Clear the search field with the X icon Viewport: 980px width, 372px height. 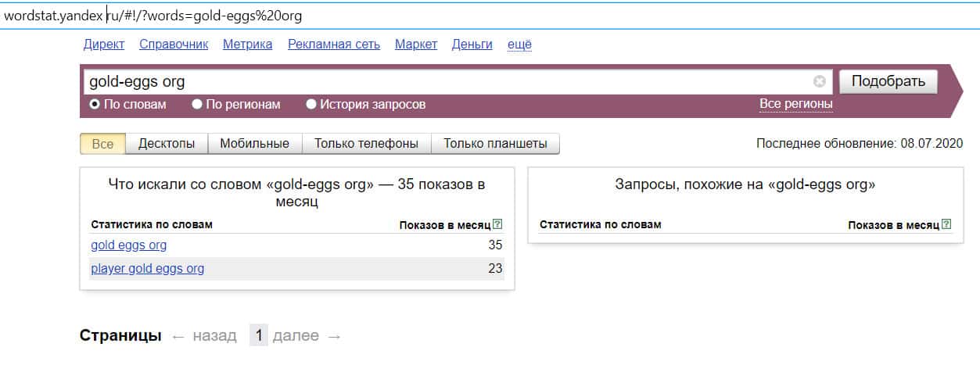819,81
